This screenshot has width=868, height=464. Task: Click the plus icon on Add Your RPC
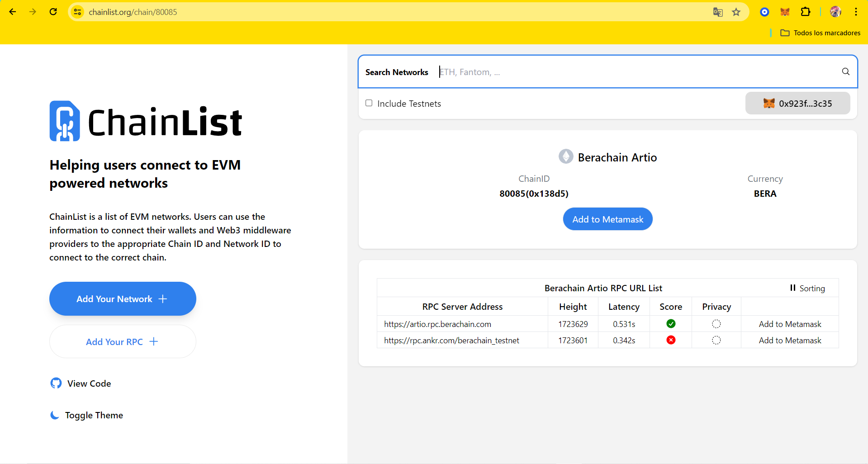click(154, 341)
